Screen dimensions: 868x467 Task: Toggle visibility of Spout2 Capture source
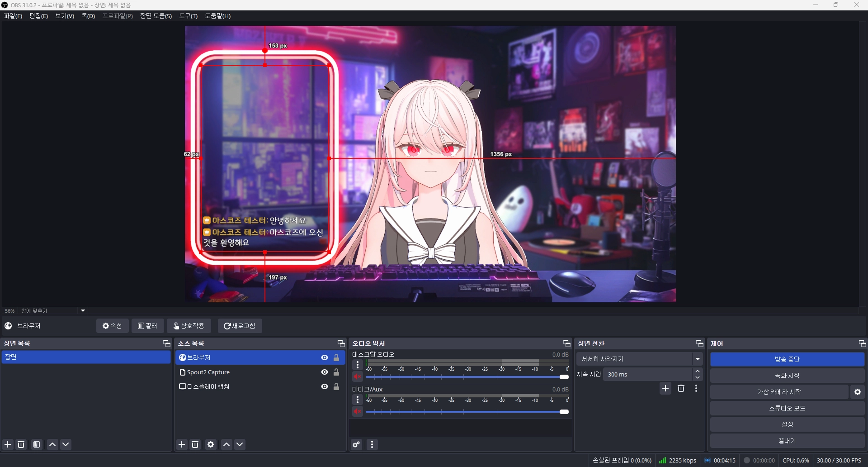(325, 372)
